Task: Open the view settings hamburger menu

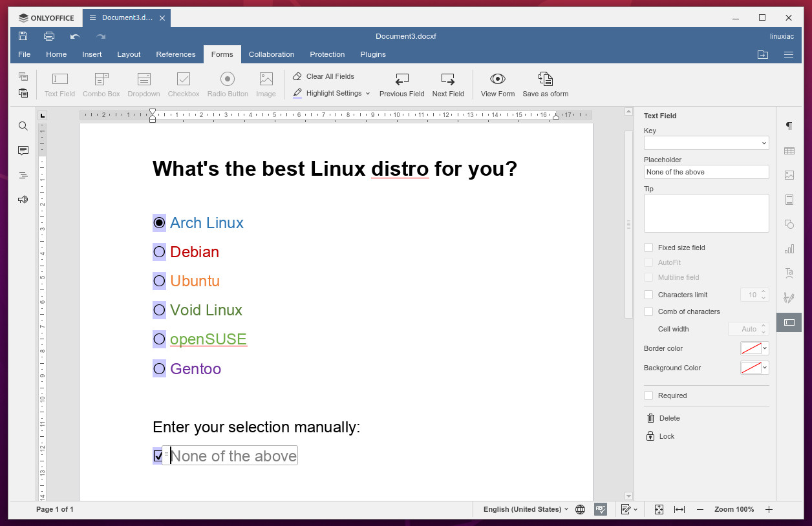Action: coord(789,54)
